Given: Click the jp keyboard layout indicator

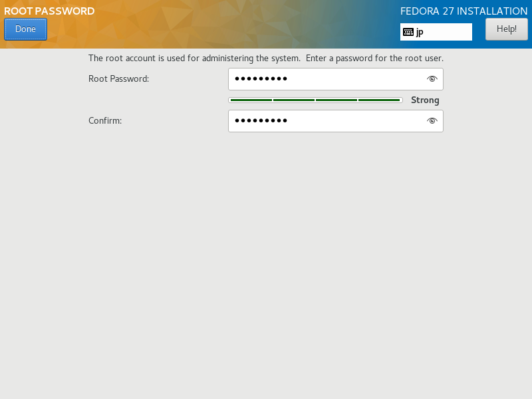Looking at the screenshot, I should coord(436,32).
